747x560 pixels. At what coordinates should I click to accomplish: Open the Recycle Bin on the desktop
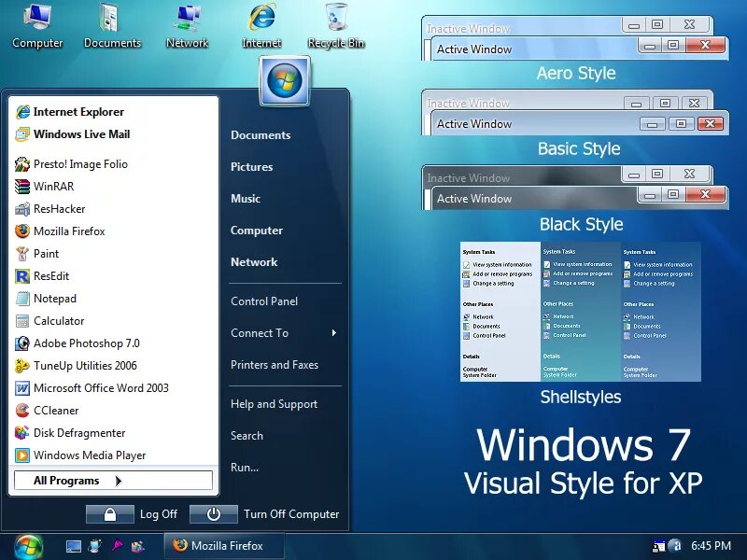(x=335, y=23)
